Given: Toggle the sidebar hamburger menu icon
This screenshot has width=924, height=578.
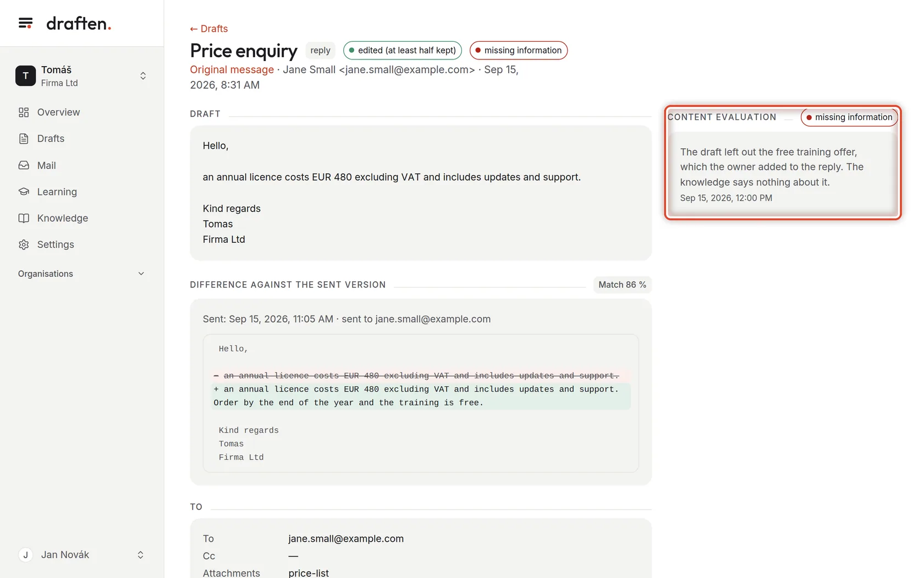Looking at the screenshot, I should point(25,23).
